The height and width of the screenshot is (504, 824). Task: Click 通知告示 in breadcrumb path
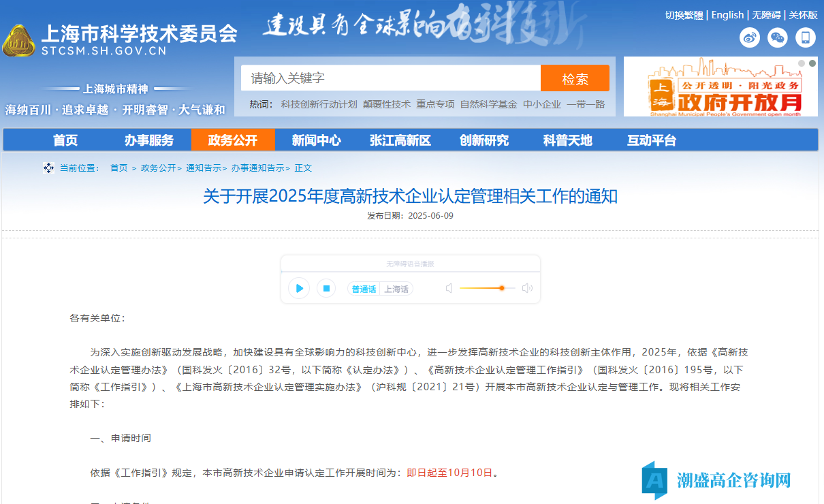point(204,168)
